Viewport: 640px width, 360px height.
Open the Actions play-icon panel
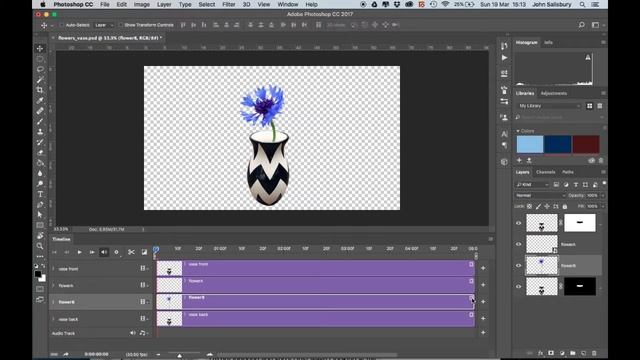click(x=504, y=58)
